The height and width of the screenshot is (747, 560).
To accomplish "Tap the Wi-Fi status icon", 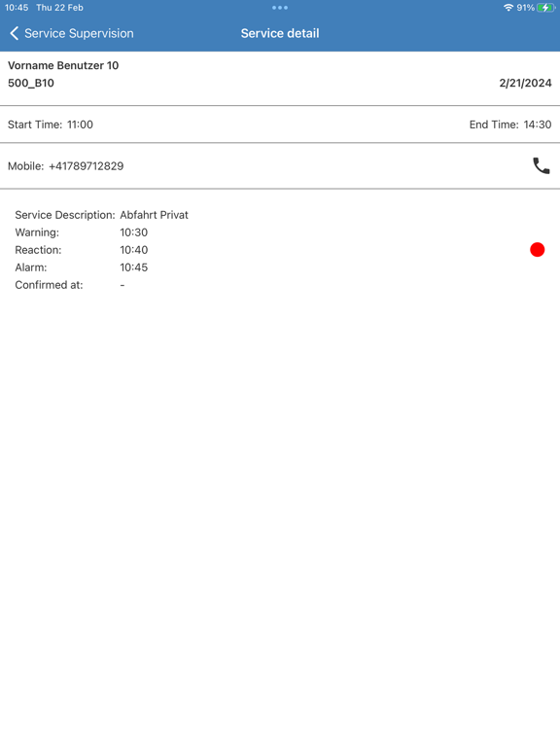I will pos(508,8).
